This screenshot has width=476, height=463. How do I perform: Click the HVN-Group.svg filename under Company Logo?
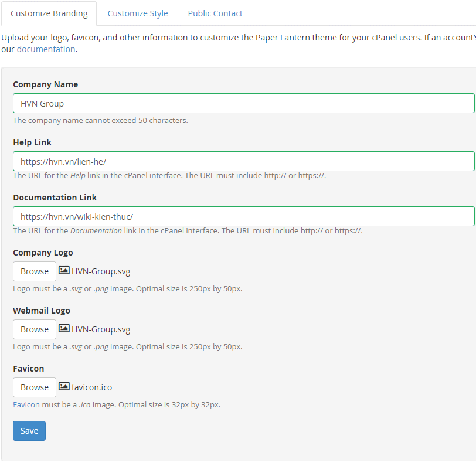pyautogui.click(x=101, y=271)
